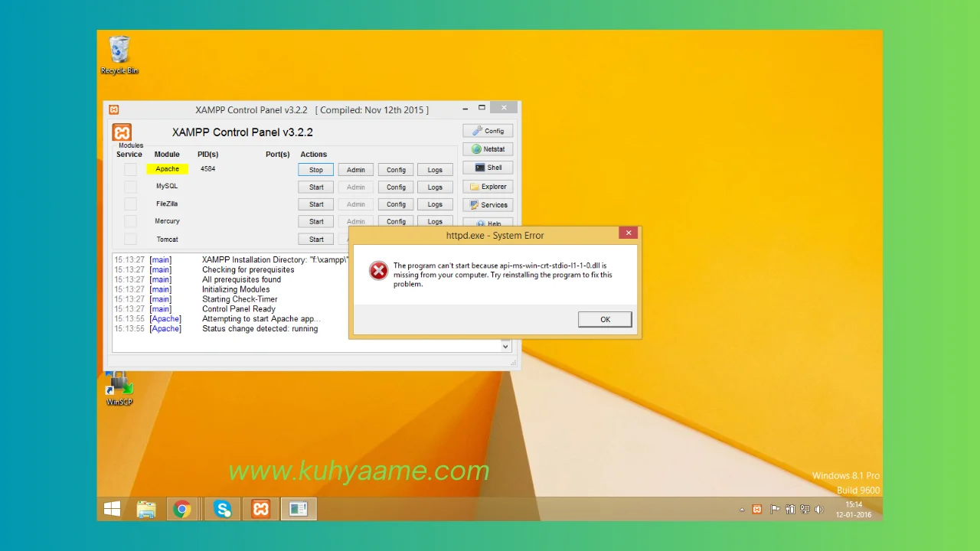Viewport: 980px width, 551px height.
Task: Click the dialog title 'httpd.exe - System Error'
Action: (x=495, y=236)
